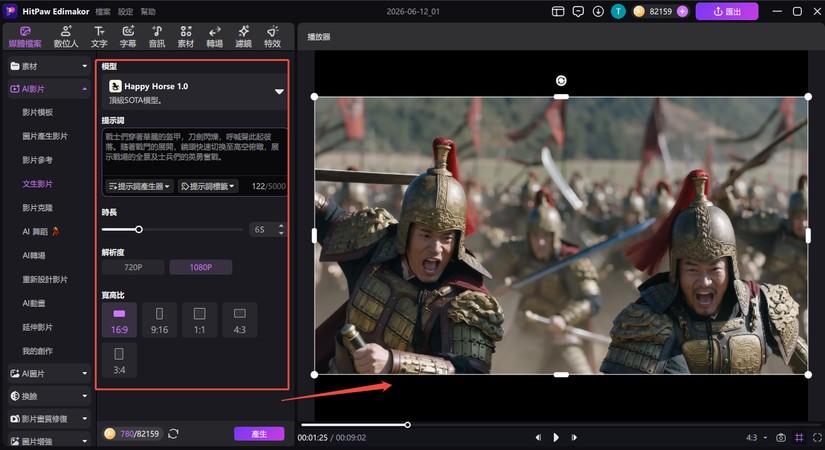Click into the 提示詞 prompt text box
The width and height of the screenshot is (825, 450).
(195, 152)
